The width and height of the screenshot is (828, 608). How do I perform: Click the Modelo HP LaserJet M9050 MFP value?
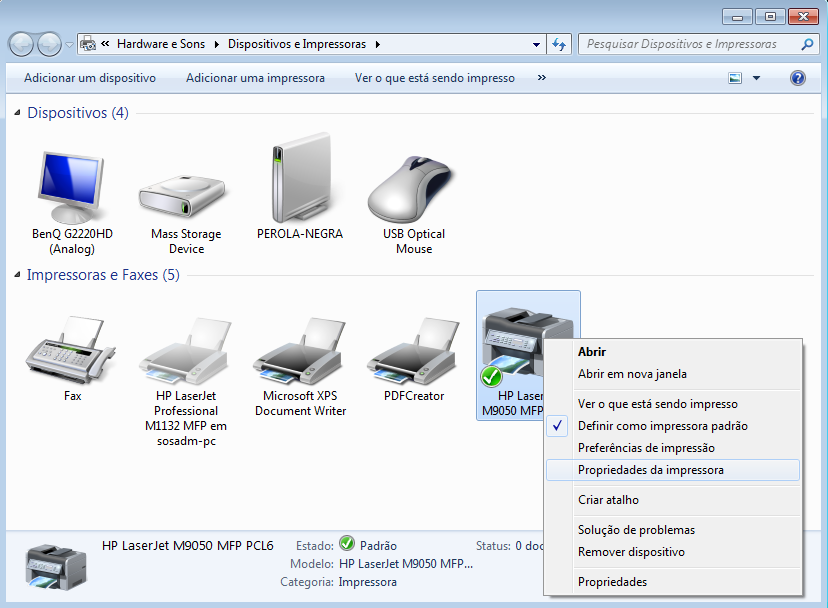click(406, 564)
